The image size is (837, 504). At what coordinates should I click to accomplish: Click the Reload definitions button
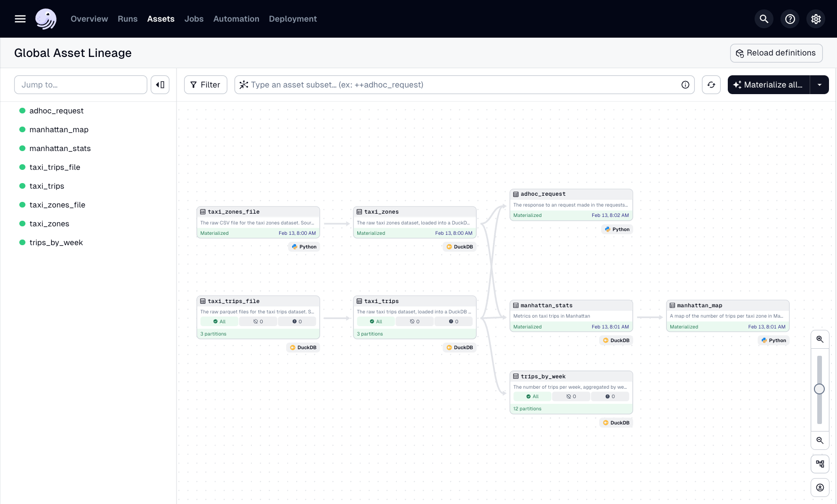click(x=776, y=53)
